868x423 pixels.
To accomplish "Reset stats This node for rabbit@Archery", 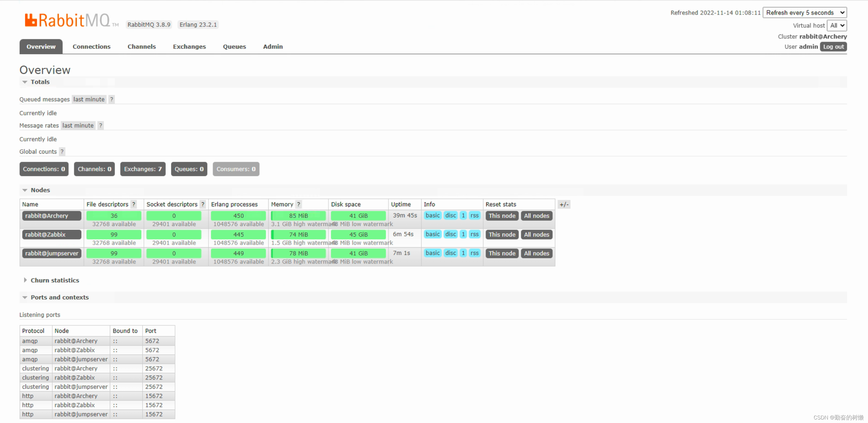I will click(502, 216).
